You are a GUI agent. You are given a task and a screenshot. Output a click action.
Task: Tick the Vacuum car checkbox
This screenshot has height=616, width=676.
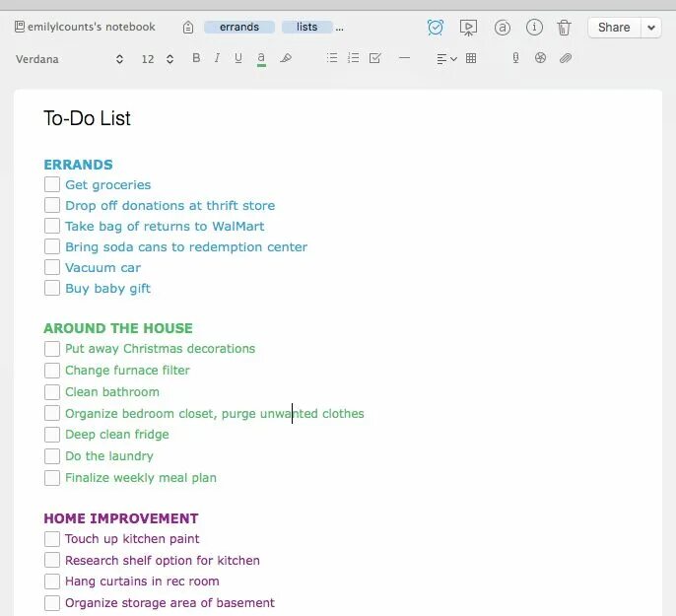click(52, 267)
